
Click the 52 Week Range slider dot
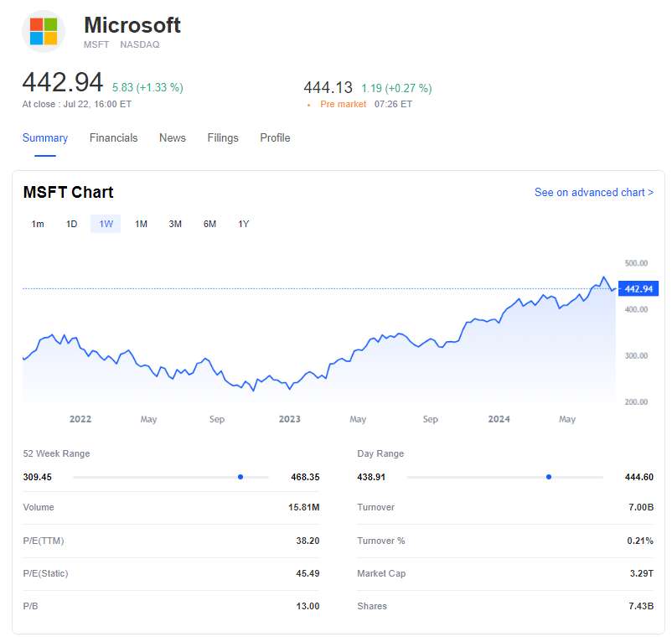click(240, 477)
